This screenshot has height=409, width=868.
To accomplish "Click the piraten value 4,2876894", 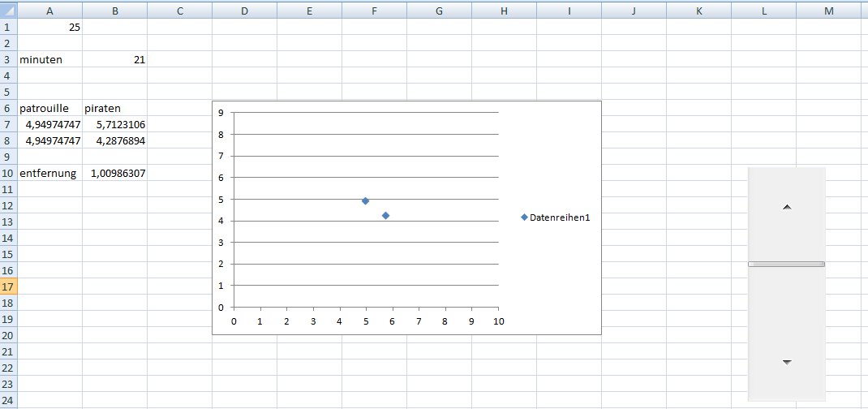I will coord(114,140).
